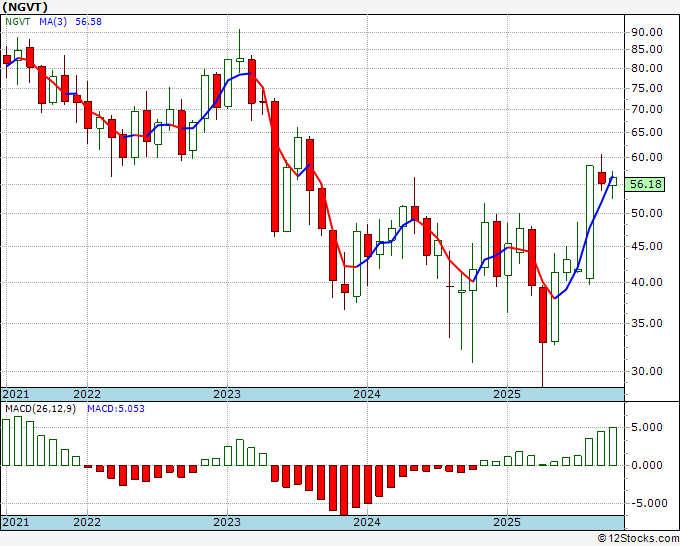The width and height of the screenshot is (680, 546).
Task: Click the 35.00 price axis label
Action: (x=647, y=323)
